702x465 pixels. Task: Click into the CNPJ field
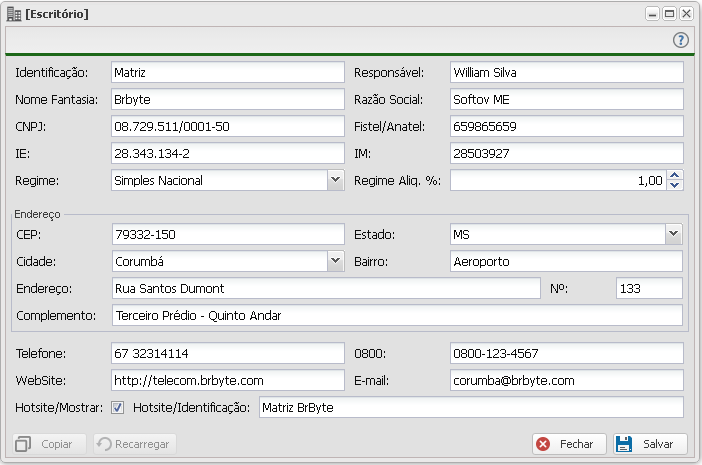[227, 127]
